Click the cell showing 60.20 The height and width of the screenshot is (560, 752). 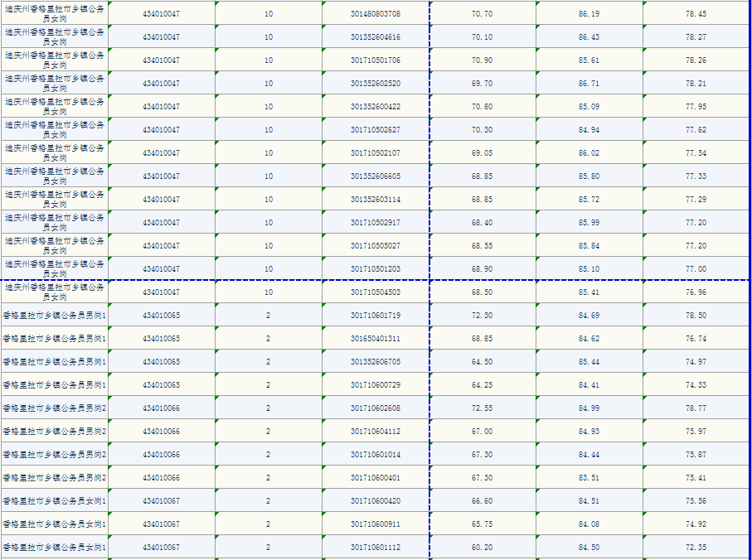point(482,548)
